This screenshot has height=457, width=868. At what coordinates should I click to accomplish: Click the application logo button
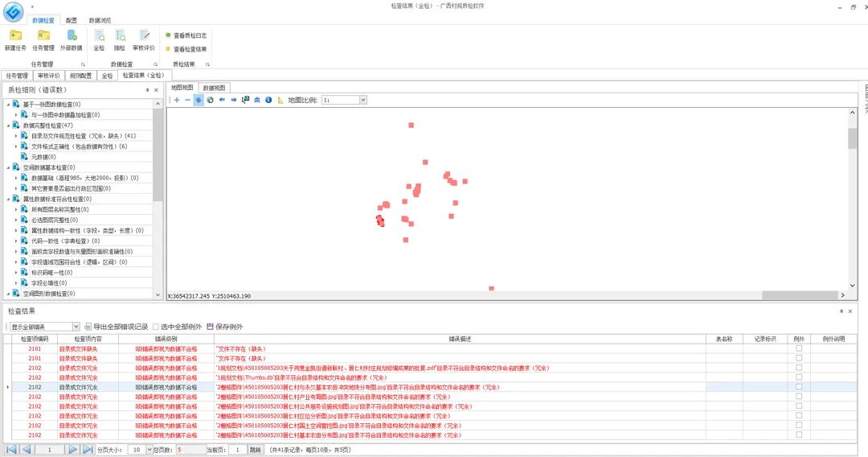pyautogui.click(x=14, y=11)
